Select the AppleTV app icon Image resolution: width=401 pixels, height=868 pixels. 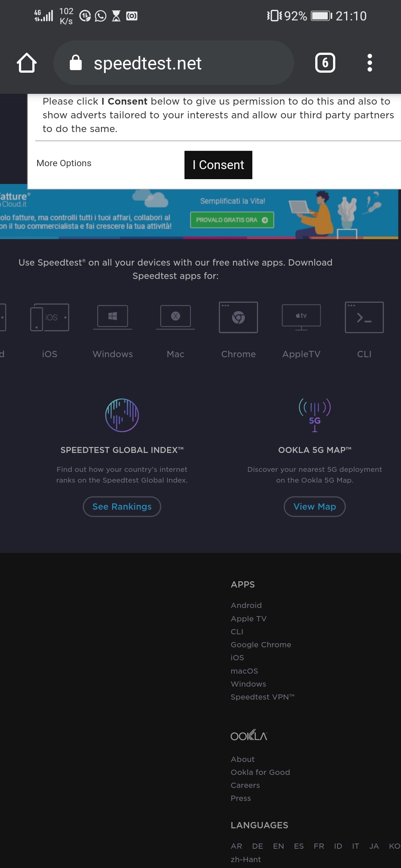[301, 317]
